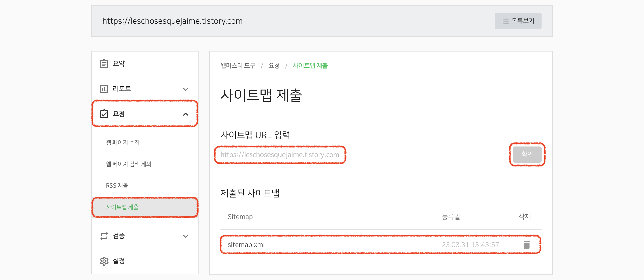644x280 pixels.
Task: Click the 사이트맵 제출 breadcrumb
Action: click(x=310, y=66)
